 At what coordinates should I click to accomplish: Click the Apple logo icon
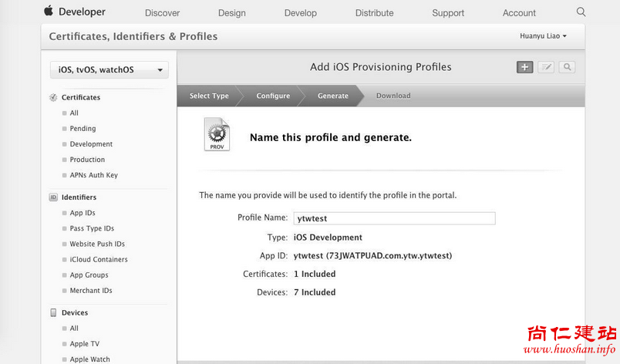tap(49, 11)
